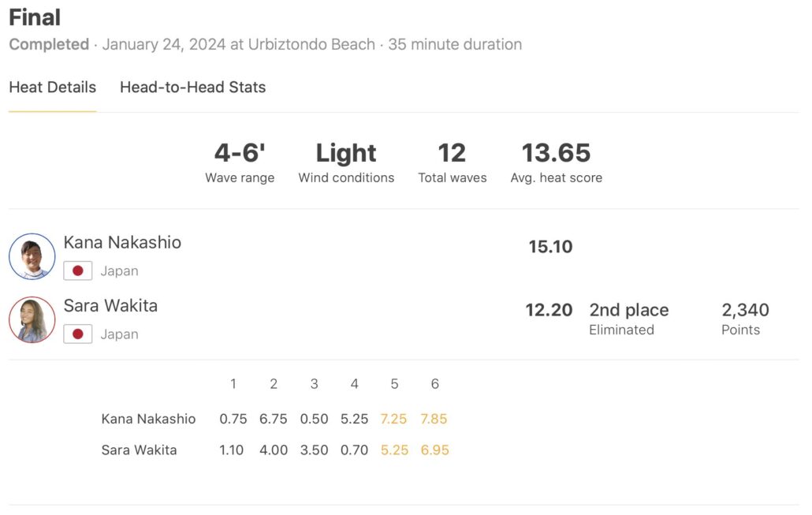812x515 pixels.
Task: Select Sara Wakita's 12.20 heat total
Action: pyautogui.click(x=549, y=310)
